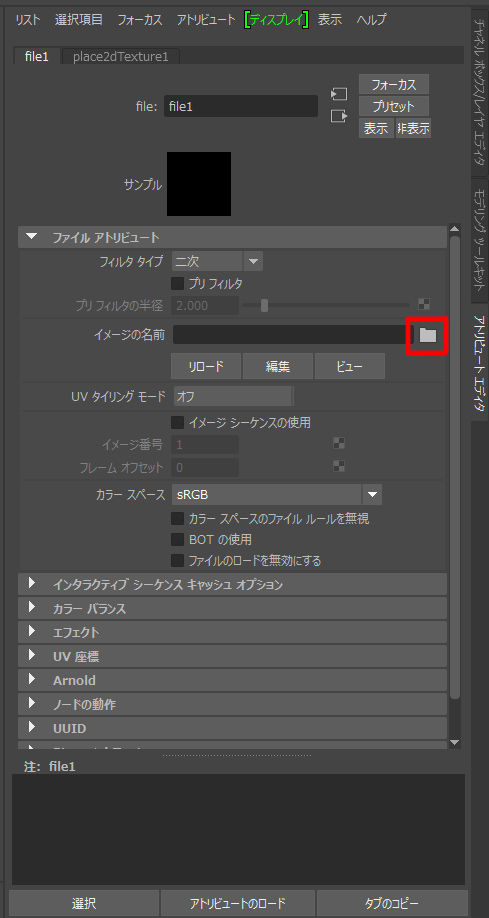Click the タブのコピー button
489x918 pixels.
tap(392, 903)
